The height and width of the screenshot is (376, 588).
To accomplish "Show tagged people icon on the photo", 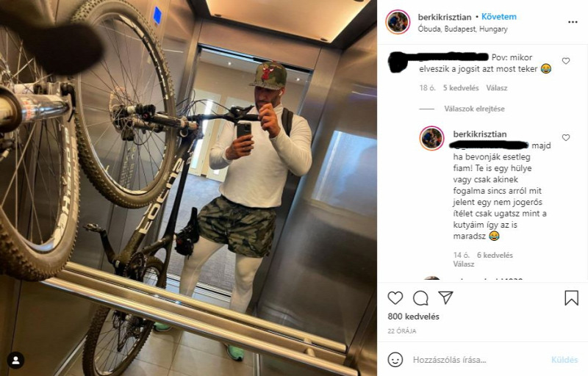I will 15,360.
